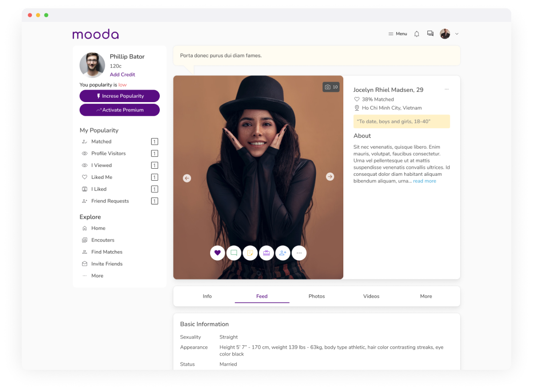Switch to the Videos tab

pos(371,296)
